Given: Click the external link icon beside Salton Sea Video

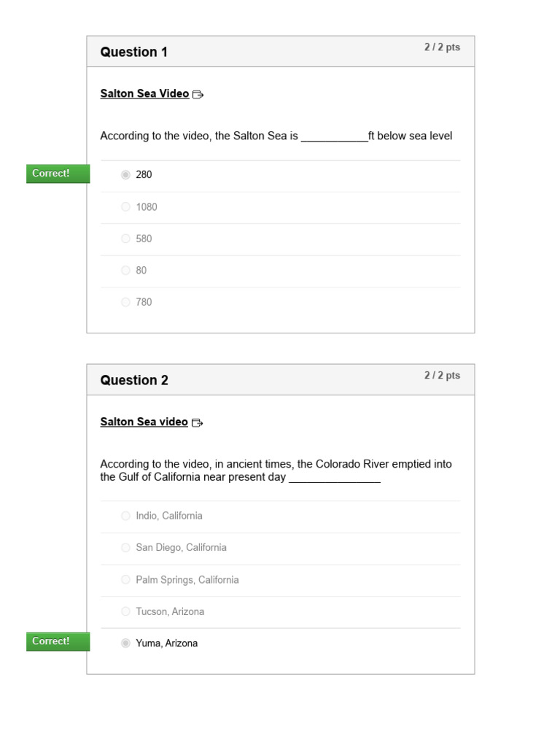Looking at the screenshot, I should pos(198,94).
